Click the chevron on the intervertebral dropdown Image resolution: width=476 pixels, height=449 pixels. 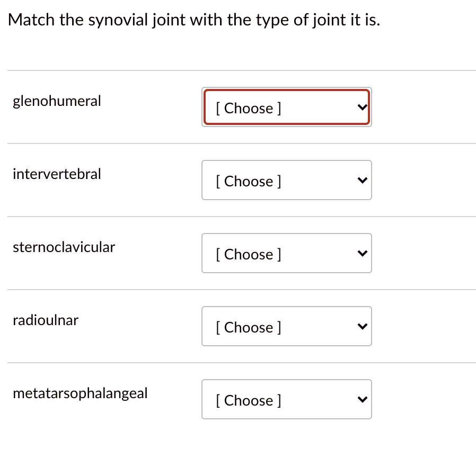[362, 180]
